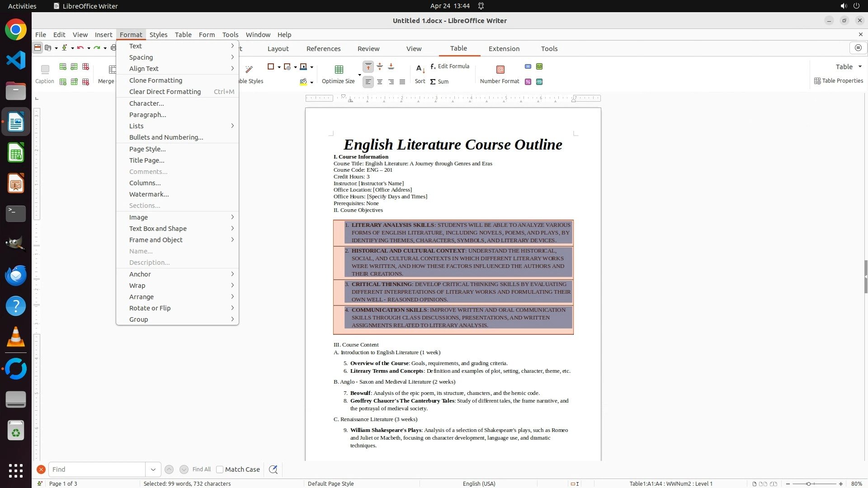Expand the Find history dropdown
The height and width of the screenshot is (488, 868).
tap(153, 469)
